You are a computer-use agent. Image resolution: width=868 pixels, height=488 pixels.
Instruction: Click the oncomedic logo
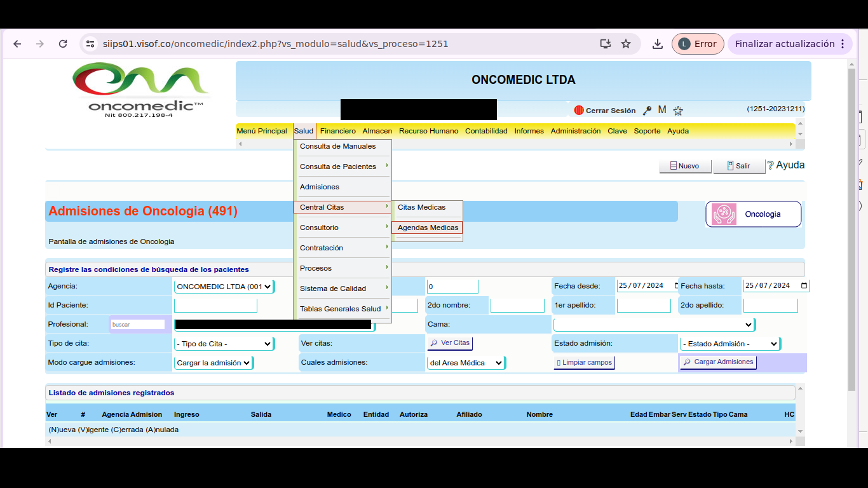140,89
